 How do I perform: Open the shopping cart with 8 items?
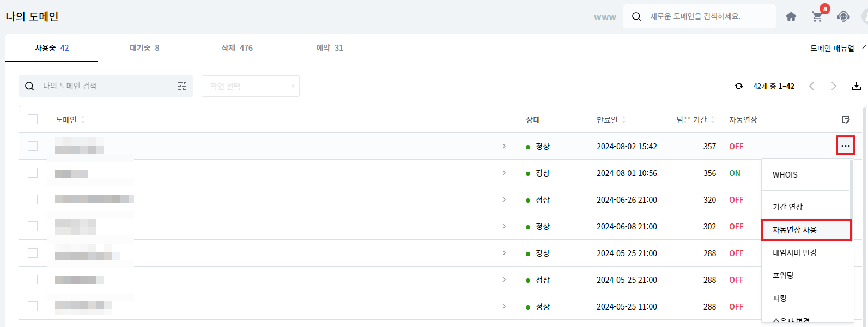(817, 17)
